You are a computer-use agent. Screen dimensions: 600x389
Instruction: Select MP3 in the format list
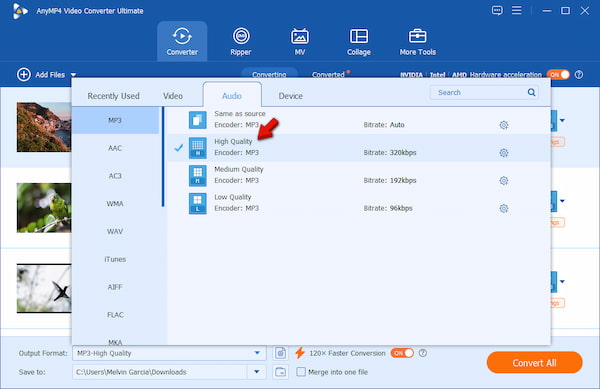pyautogui.click(x=115, y=120)
